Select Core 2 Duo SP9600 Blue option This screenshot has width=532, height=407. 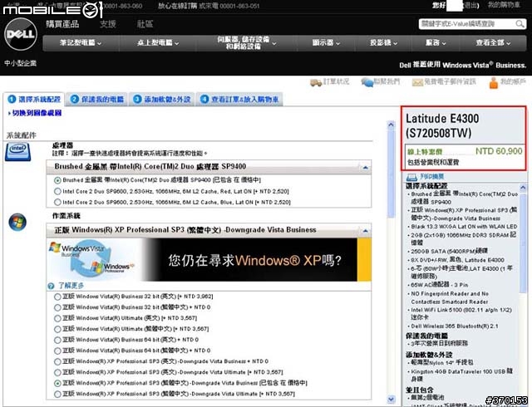(x=57, y=202)
